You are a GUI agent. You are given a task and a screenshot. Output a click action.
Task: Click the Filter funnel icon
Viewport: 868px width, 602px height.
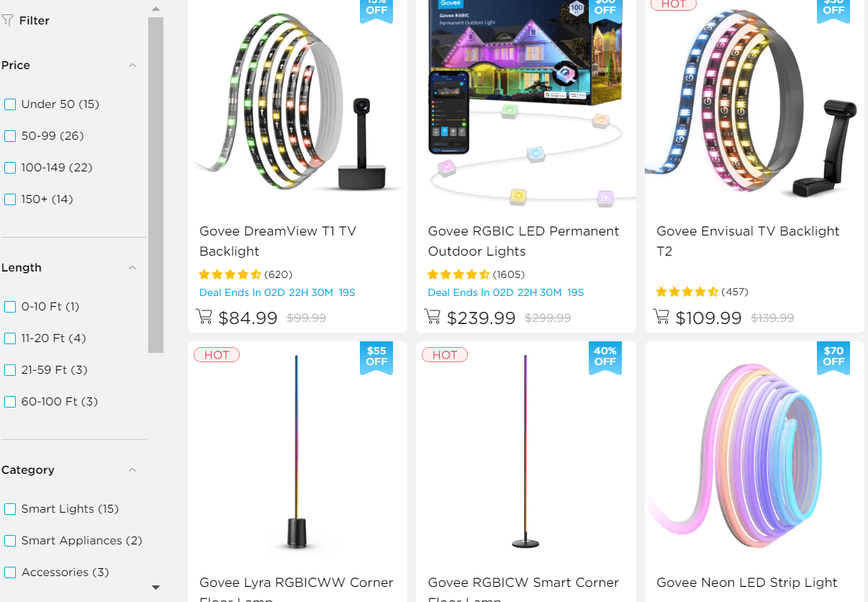tap(8, 21)
